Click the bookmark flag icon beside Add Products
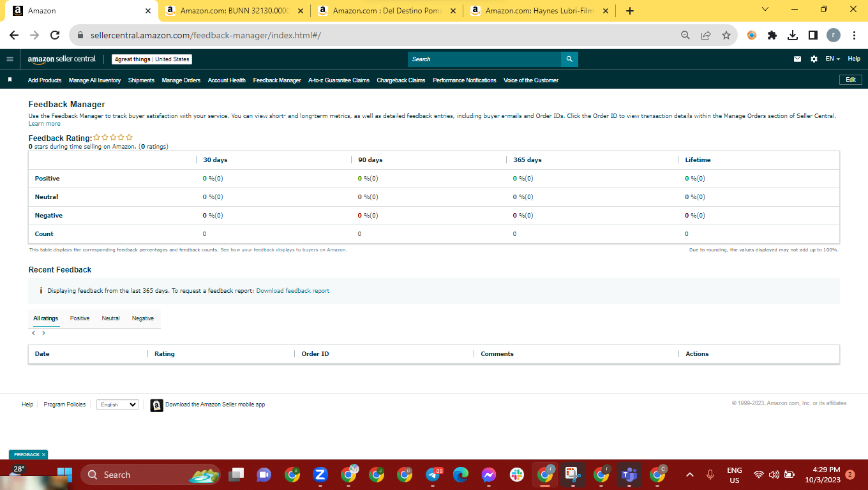 coord(10,80)
